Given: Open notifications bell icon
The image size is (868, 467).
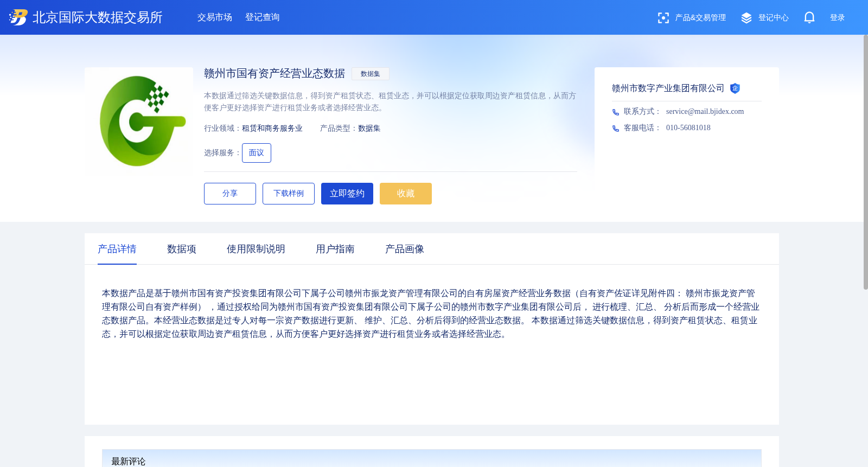Looking at the screenshot, I should [809, 17].
